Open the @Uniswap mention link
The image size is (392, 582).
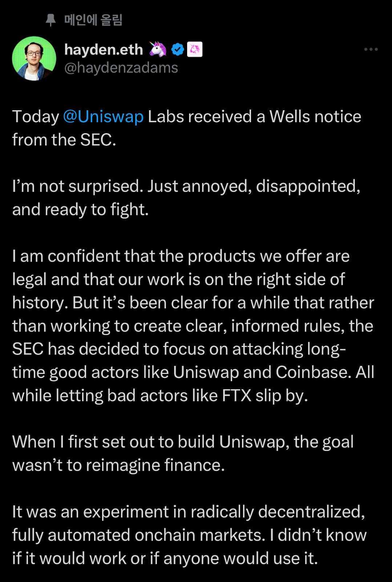[x=103, y=117]
